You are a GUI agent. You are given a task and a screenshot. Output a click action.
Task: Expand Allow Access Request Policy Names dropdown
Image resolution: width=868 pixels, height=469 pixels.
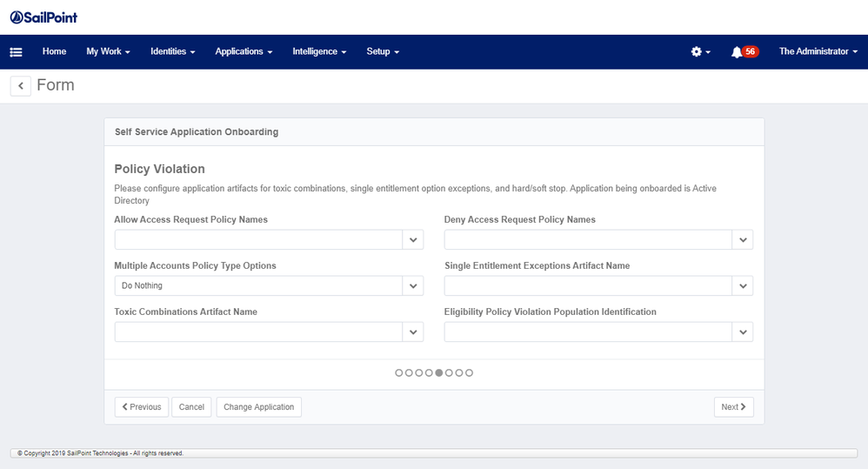pyautogui.click(x=413, y=239)
